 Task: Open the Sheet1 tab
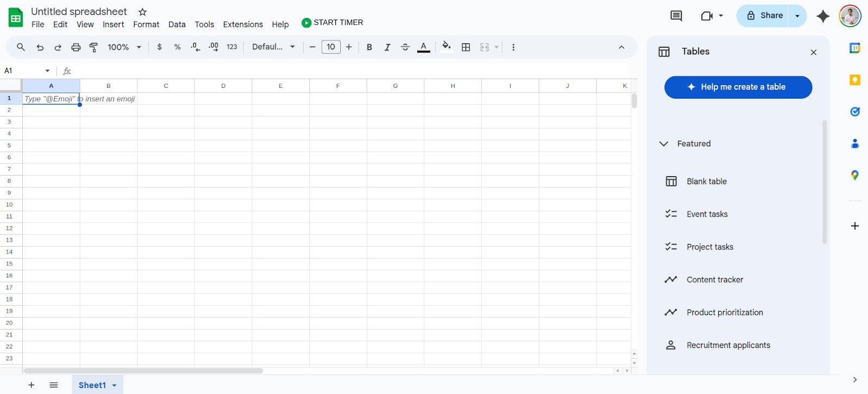point(92,385)
